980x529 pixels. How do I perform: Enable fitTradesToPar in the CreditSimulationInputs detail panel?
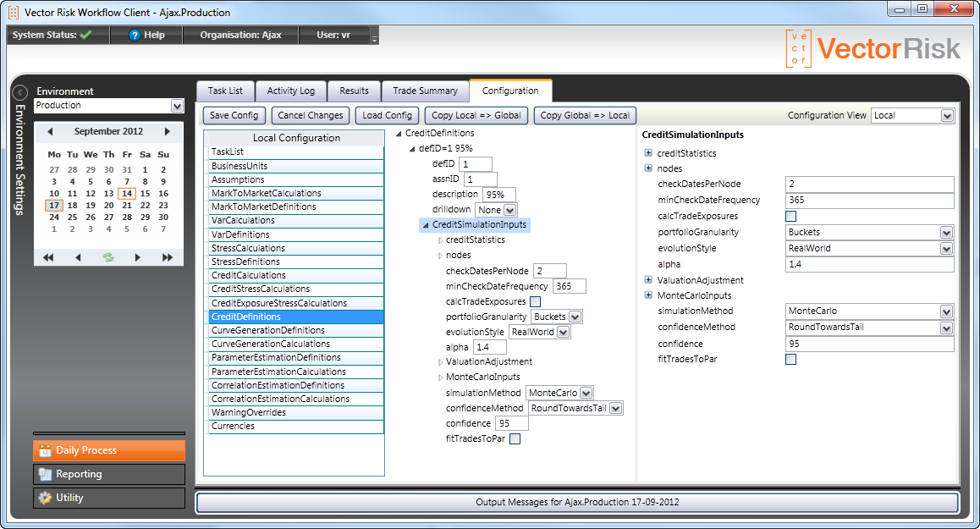(x=790, y=360)
